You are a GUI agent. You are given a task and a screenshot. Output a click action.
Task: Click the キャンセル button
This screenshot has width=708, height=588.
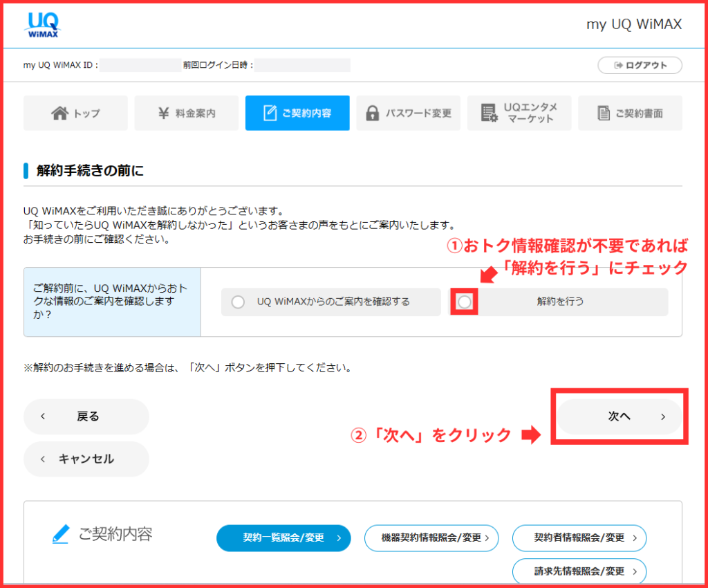click(86, 459)
